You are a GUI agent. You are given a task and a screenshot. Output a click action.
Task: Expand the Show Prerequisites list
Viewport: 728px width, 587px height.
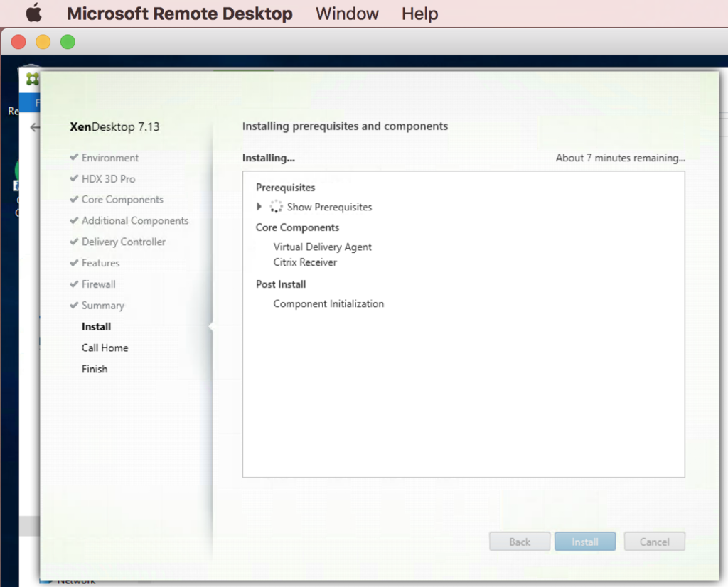tap(259, 207)
